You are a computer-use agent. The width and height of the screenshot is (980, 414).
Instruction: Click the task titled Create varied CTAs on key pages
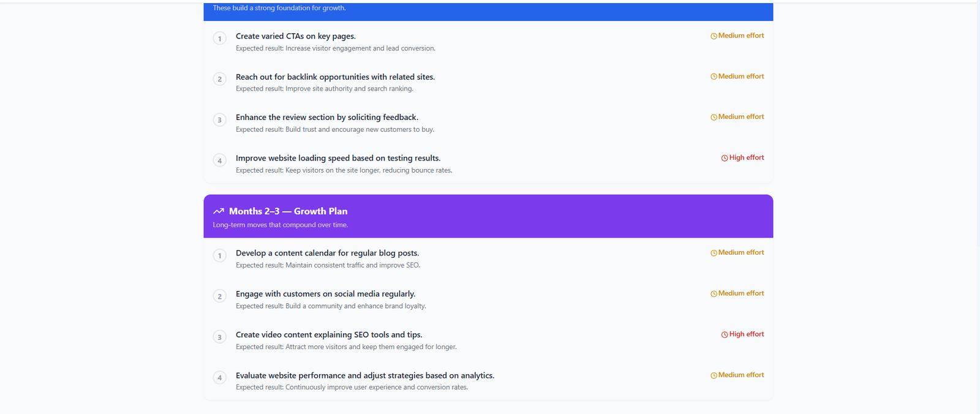coord(295,36)
